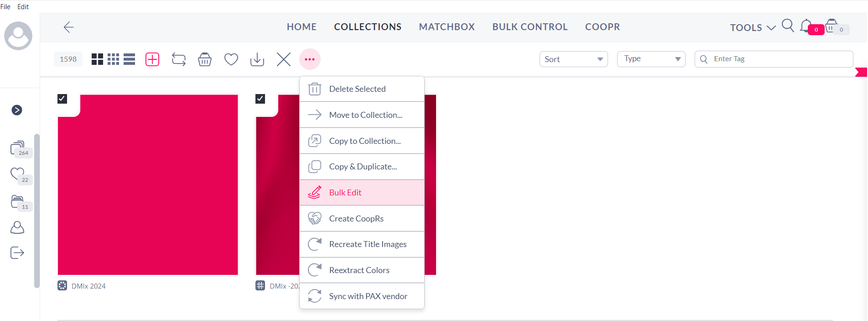Open notifications bell icon
The width and height of the screenshot is (868, 321).
point(806,26)
